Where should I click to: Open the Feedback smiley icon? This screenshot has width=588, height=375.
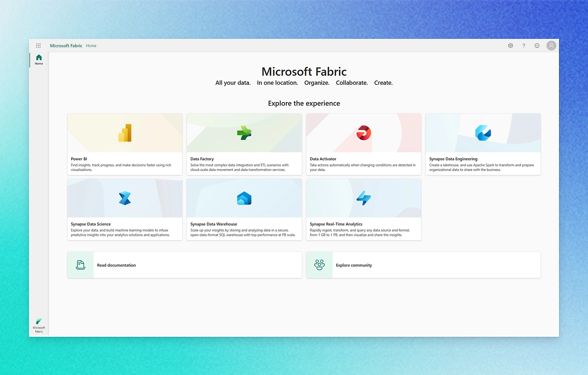pyautogui.click(x=537, y=46)
